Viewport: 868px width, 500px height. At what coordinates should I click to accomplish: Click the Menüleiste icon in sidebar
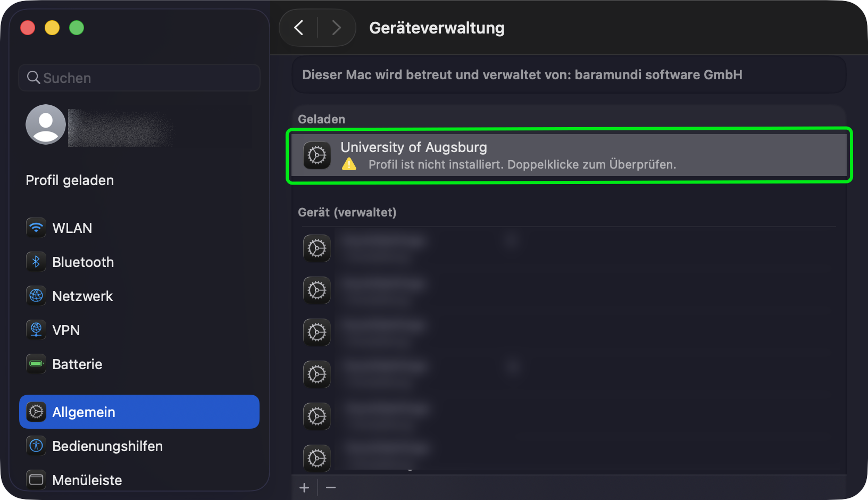pyautogui.click(x=36, y=480)
